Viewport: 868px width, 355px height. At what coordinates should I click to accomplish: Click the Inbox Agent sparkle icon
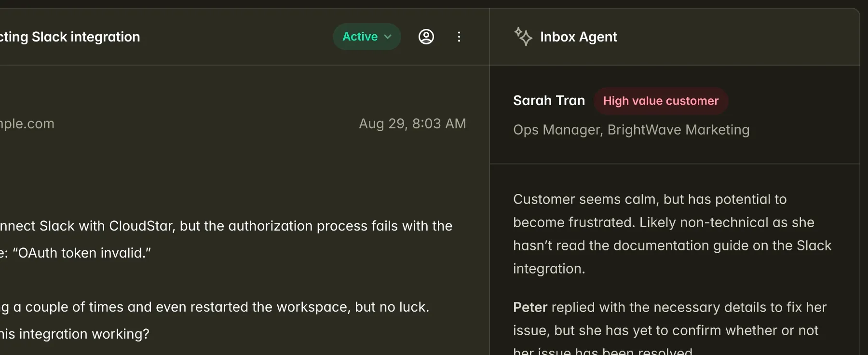[523, 37]
